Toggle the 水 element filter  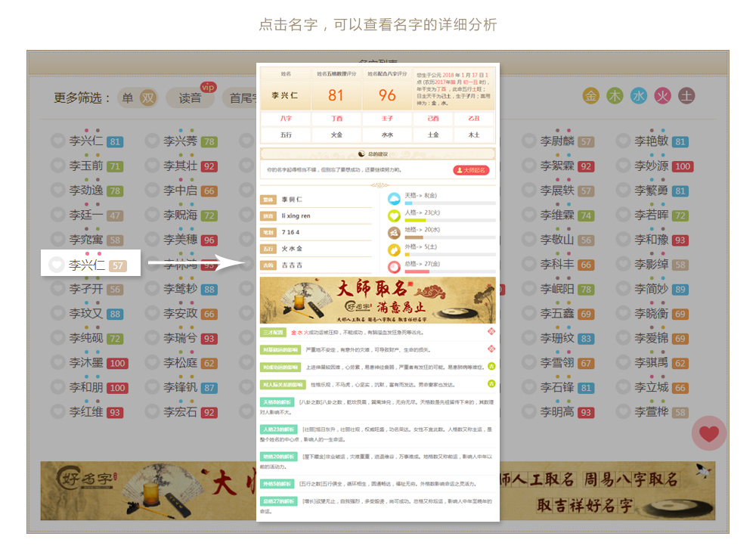639,96
